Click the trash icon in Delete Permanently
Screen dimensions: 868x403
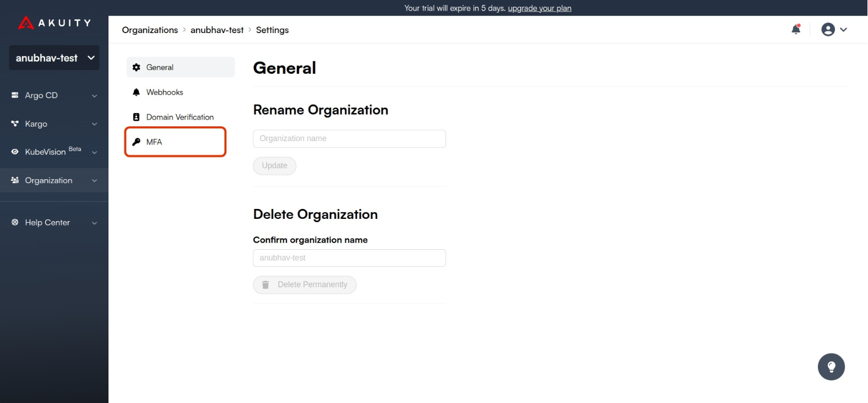265,285
